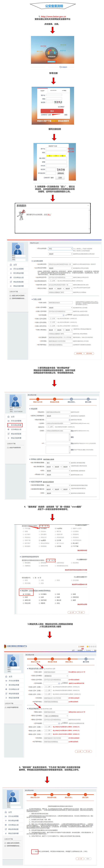Click the 主页 home icon in the 开办主体 form sidebar
The width and height of the screenshot is (104, 868).
coord(11,264)
